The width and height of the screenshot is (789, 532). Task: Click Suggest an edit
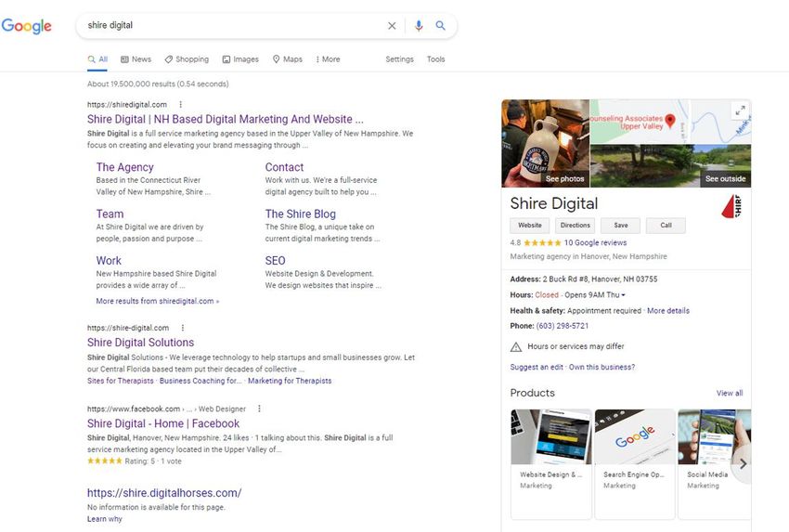pyautogui.click(x=537, y=368)
